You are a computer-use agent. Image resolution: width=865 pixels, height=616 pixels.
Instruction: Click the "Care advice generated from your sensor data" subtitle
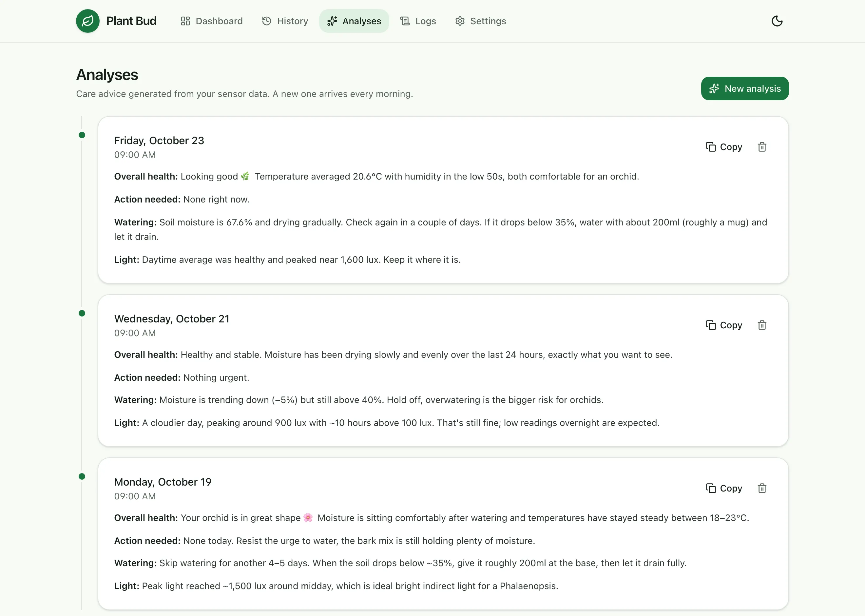click(244, 94)
